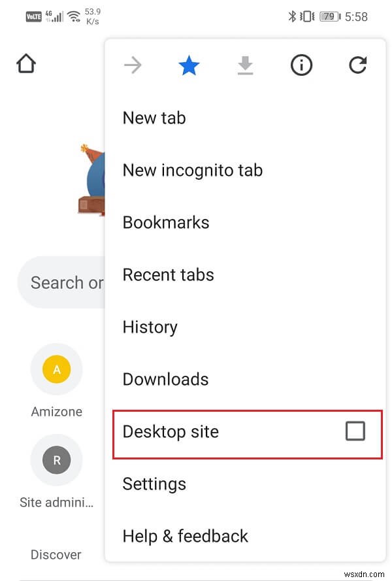The height and width of the screenshot is (581, 392).
Task: Tick the highlighted Desktop site box
Action: tap(355, 431)
